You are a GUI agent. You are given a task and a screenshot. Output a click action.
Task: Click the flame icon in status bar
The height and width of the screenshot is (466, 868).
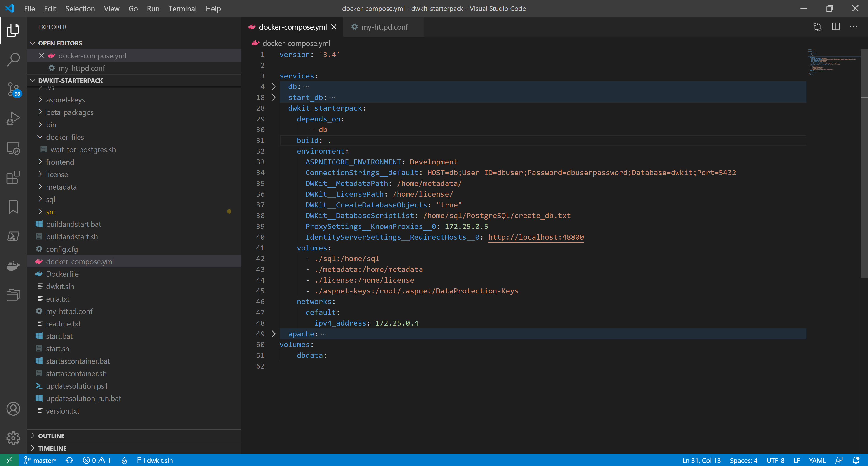[124, 460]
